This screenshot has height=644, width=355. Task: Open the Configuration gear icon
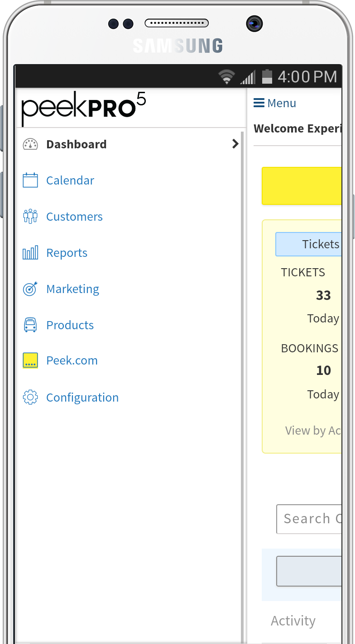coord(30,398)
